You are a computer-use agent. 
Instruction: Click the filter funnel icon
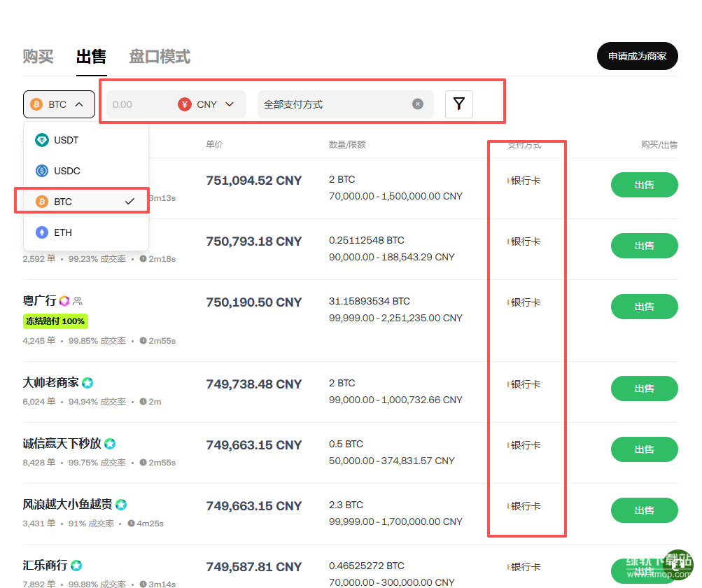458,104
